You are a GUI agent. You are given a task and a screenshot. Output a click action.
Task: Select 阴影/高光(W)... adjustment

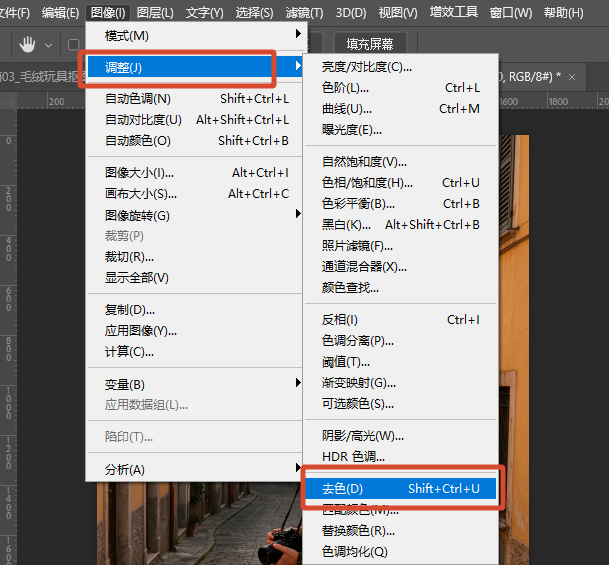(400, 436)
